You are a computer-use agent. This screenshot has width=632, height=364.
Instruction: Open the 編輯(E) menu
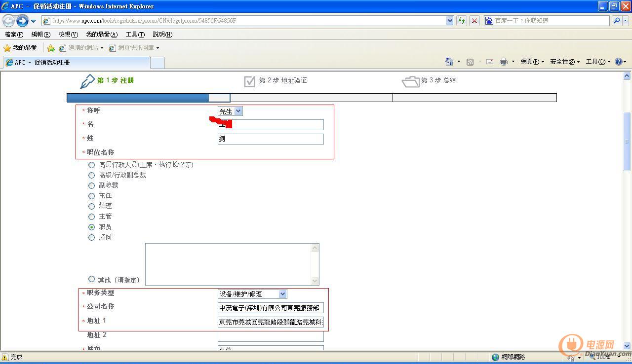[40, 35]
